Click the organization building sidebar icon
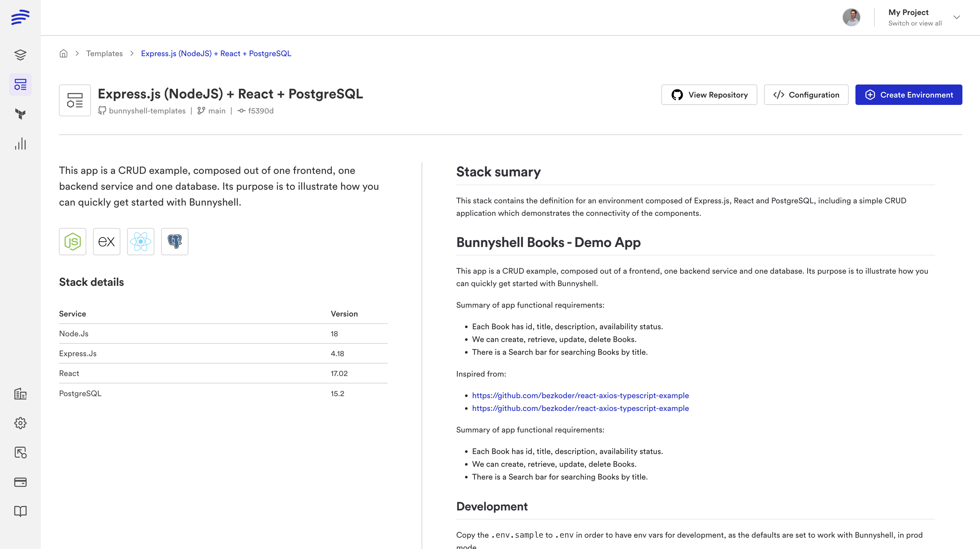The height and width of the screenshot is (549, 980). click(20, 394)
